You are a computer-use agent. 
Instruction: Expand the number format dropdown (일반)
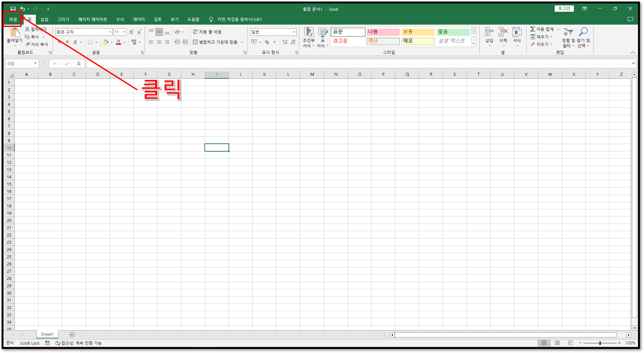coord(294,32)
